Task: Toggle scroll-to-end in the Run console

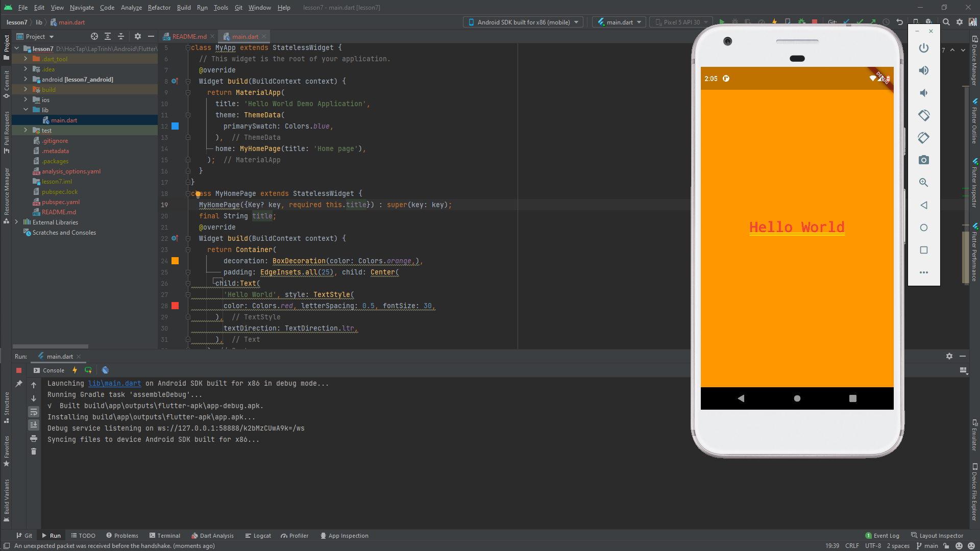Action: click(34, 424)
